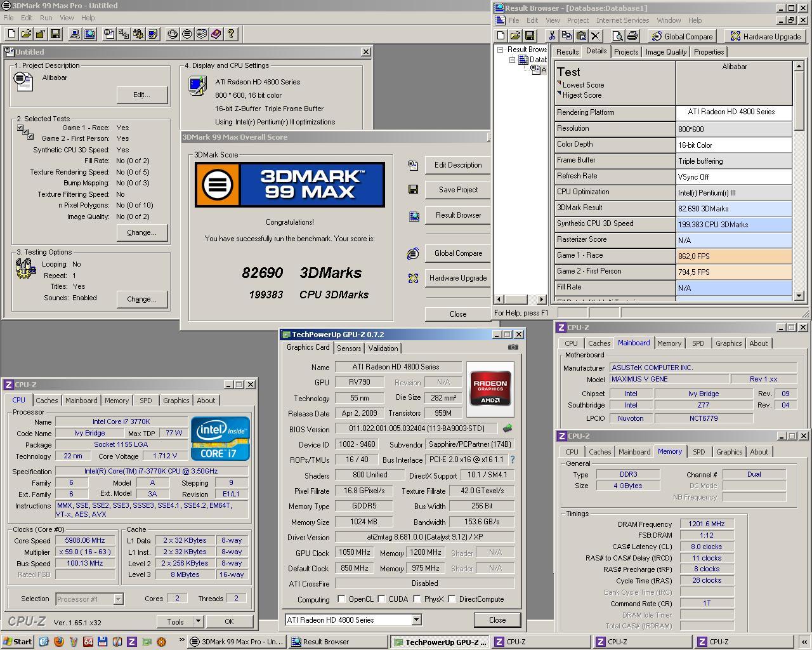Toggle DirectCompute checkbox in GPU-Z

click(452, 599)
